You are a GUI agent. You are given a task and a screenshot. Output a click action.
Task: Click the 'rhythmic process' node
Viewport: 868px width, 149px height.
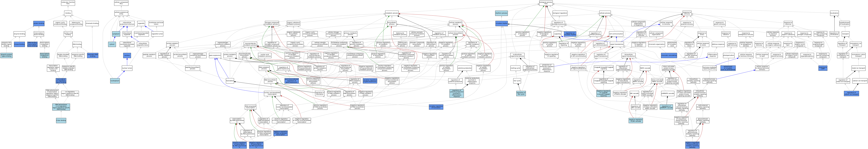[x=501, y=13]
